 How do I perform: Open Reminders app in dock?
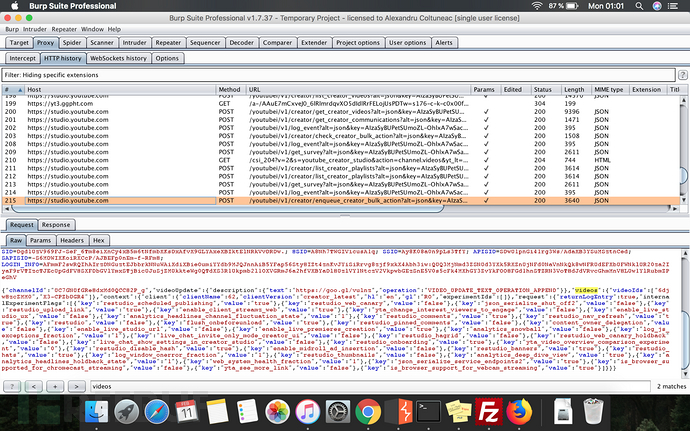coord(247,412)
